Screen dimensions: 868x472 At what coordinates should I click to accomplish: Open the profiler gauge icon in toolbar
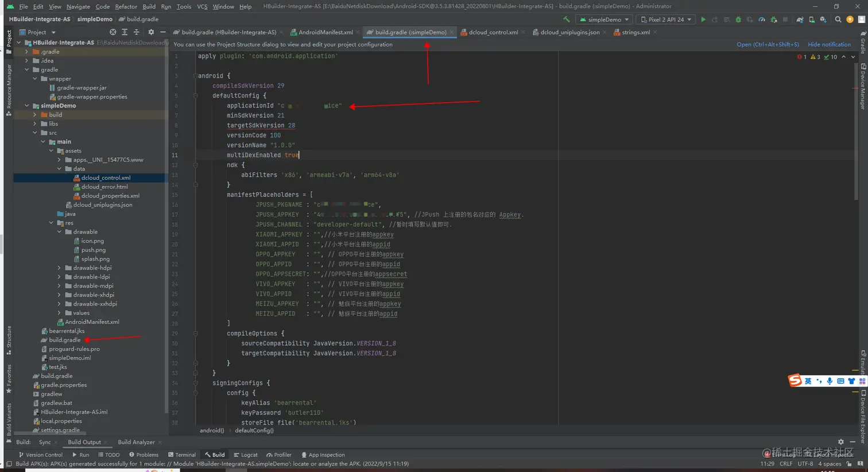tap(762, 20)
